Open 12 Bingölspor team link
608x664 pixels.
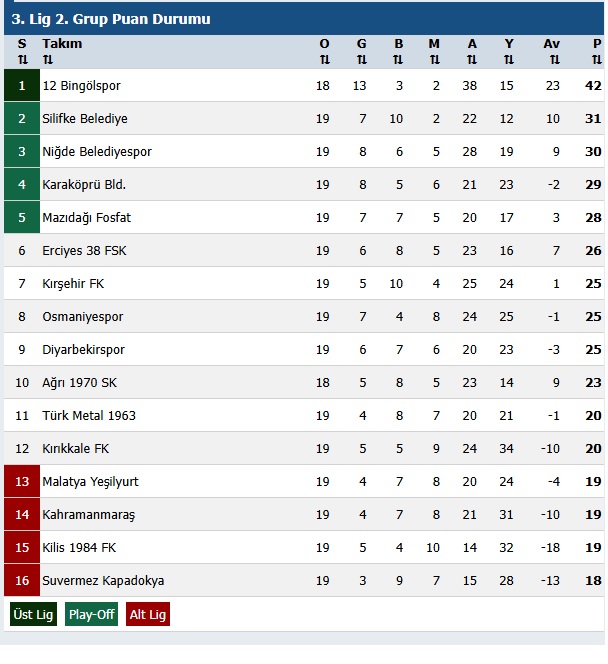tap(81, 86)
